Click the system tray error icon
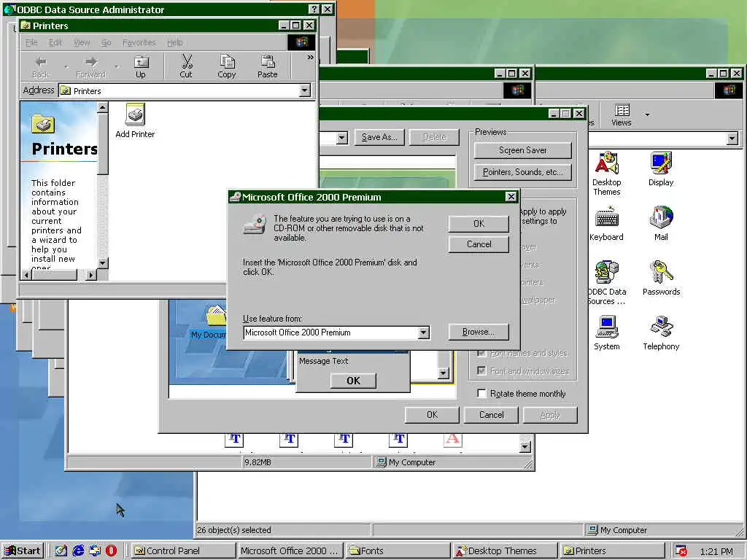747x560 pixels. click(x=681, y=551)
